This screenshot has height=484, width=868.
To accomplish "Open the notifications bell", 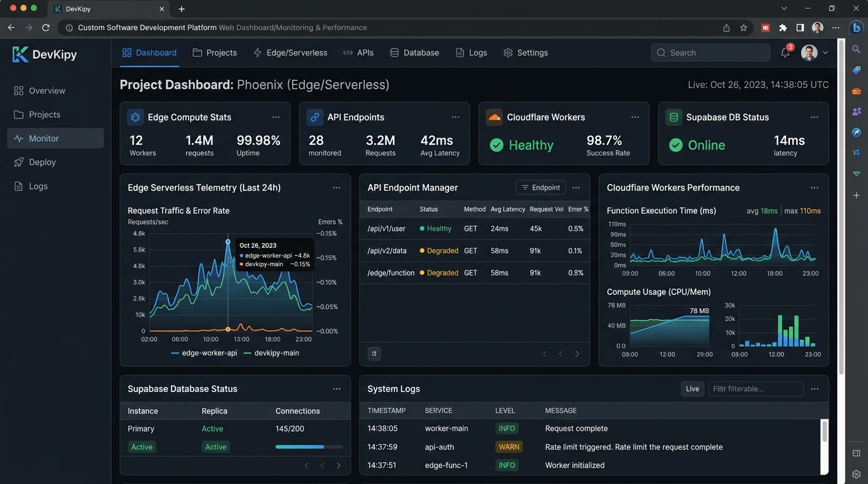I will click(785, 52).
